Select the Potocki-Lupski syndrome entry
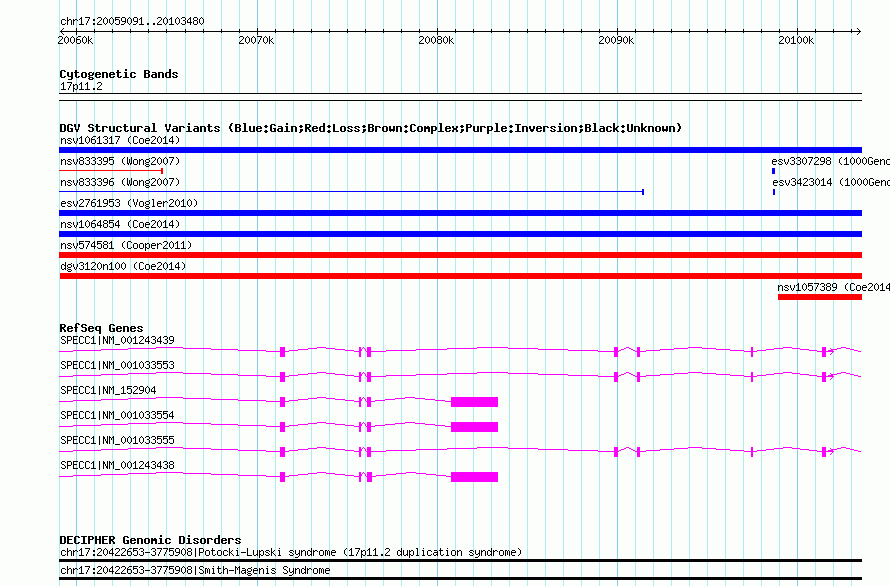 (x=291, y=552)
